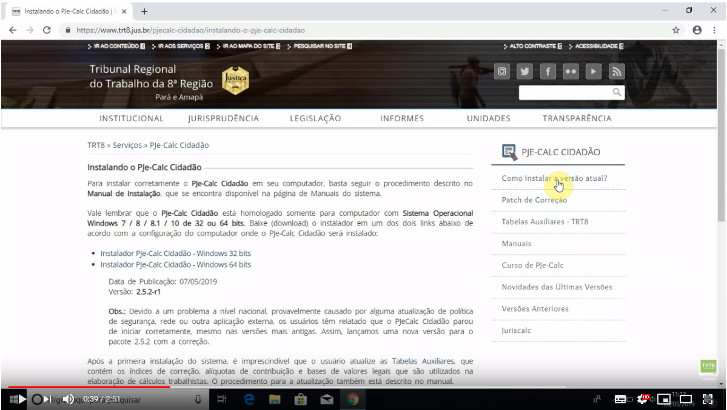Viewport: 727px width, 410px height.
Task: Open the tribunal's YouTube channel icon
Action: (x=593, y=71)
